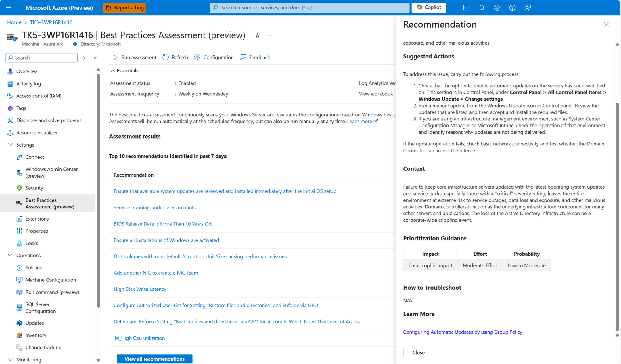
Task: Click the Overview sidebar icon
Action: [10, 71]
